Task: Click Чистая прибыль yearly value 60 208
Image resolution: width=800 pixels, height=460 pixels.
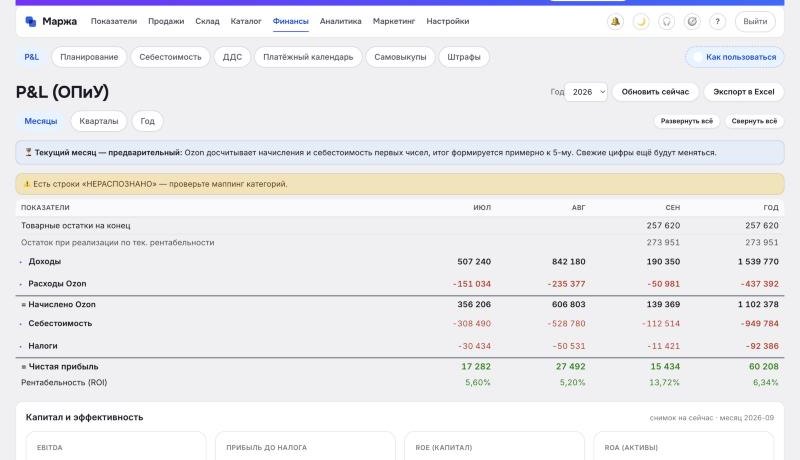Action: point(764,367)
